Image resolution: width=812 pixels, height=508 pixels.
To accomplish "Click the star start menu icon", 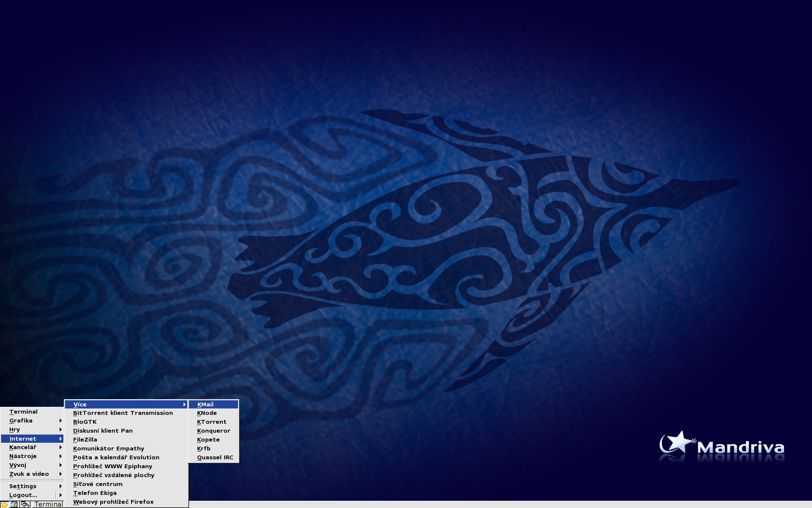I will pos(5,504).
